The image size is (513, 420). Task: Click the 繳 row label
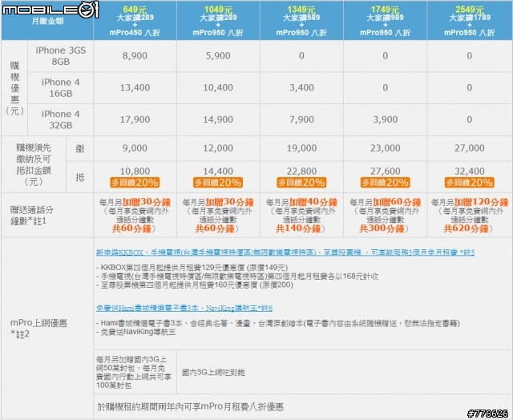[80, 148]
